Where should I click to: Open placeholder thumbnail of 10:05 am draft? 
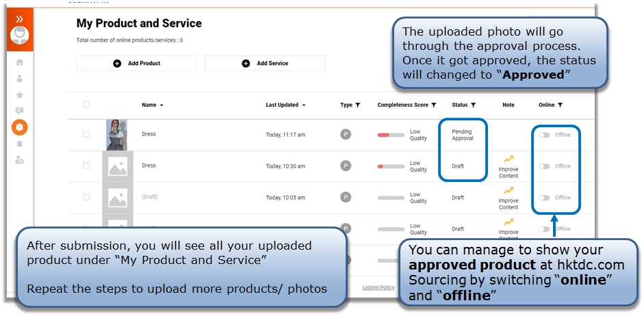click(118, 198)
